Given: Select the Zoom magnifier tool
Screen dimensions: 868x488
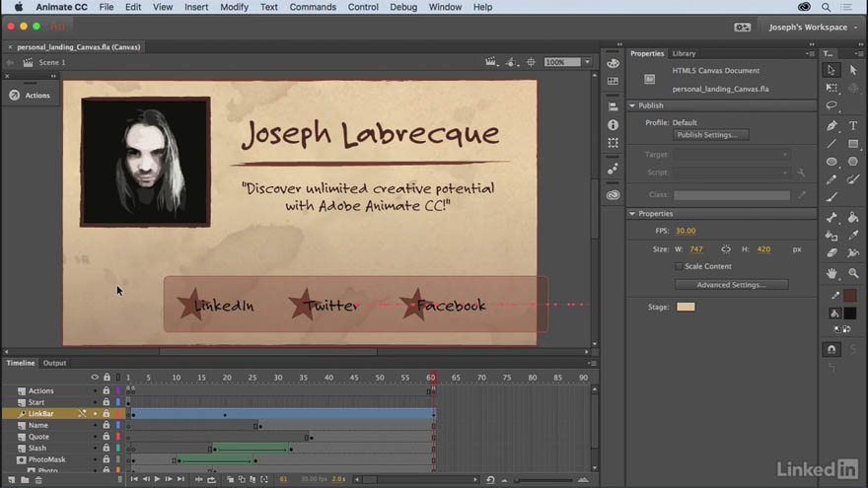Looking at the screenshot, I should pyautogui.click(x=853, y=273).
